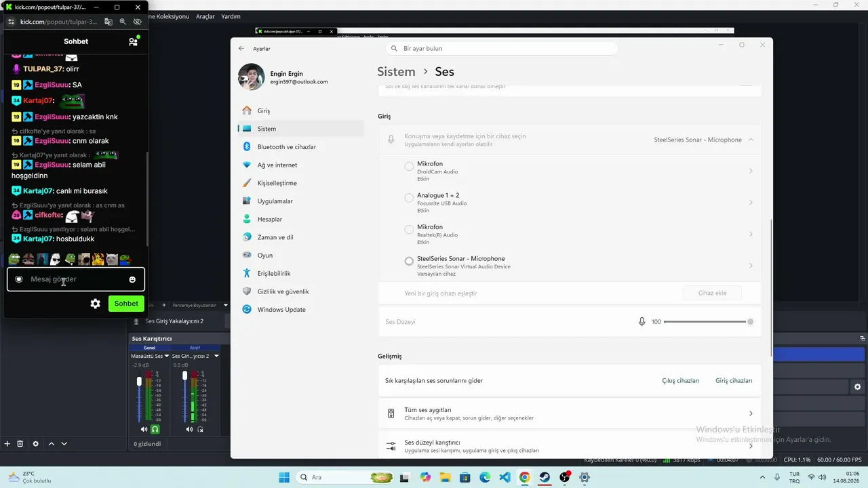
Task: Open Microsoft Edge from the taskbar
Action: (x=485, y=477)
